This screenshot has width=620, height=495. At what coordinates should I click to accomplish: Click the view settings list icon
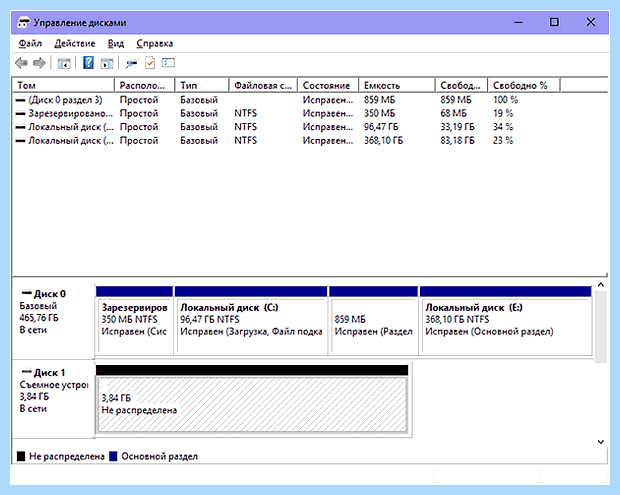168,63
